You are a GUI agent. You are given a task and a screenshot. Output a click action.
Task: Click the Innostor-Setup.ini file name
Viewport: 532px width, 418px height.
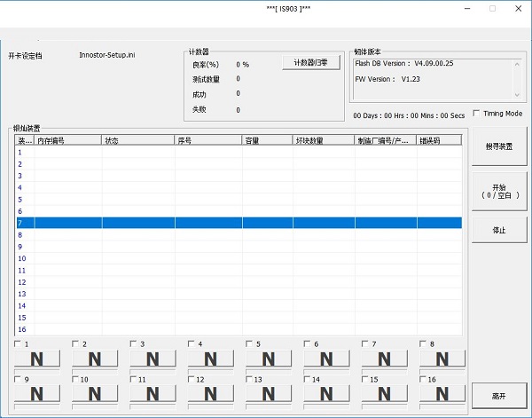click(x=107, y=55)
